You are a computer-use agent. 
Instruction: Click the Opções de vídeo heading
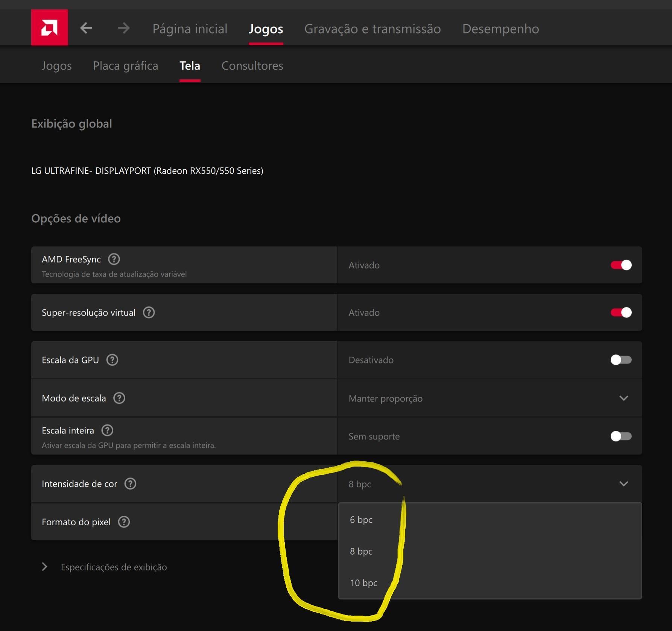76,219
